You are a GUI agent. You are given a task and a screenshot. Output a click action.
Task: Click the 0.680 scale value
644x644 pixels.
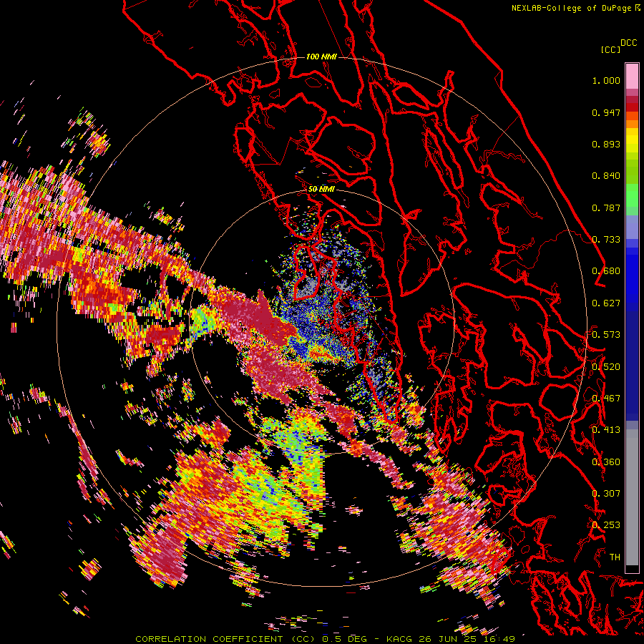[606, 271]
